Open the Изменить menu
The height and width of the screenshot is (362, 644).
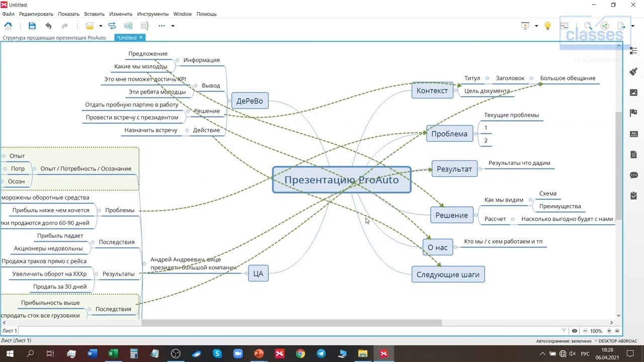point(121,14)
